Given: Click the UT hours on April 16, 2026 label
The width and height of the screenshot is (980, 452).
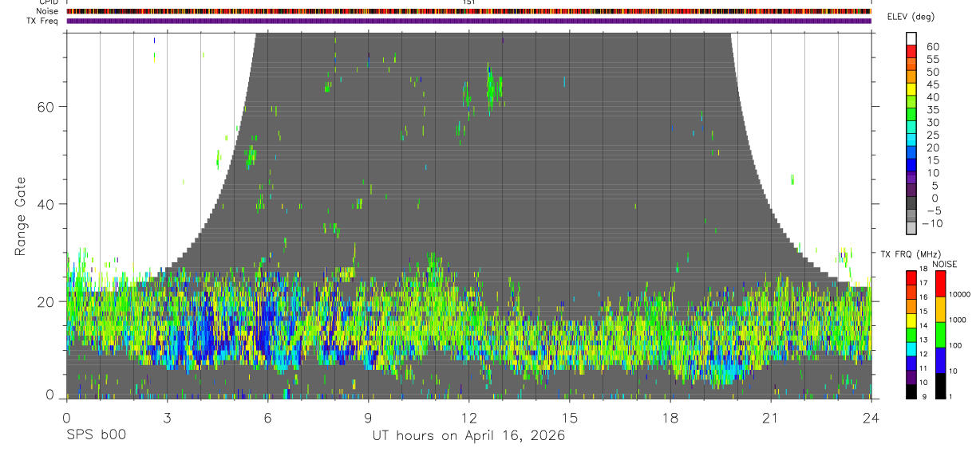Looking at the screenshot, I should [x=468, y=436].
